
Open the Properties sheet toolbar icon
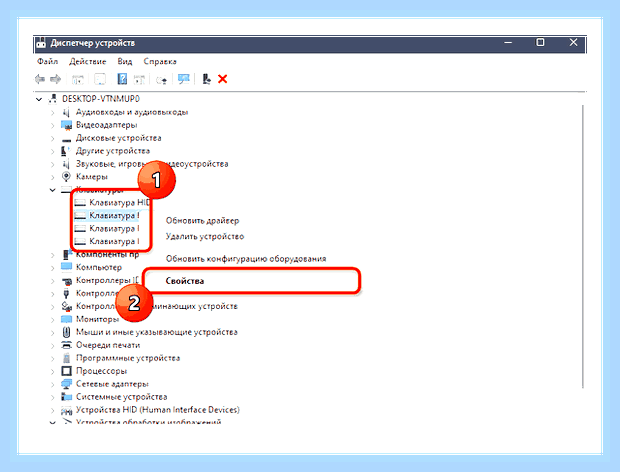(100, 79)
